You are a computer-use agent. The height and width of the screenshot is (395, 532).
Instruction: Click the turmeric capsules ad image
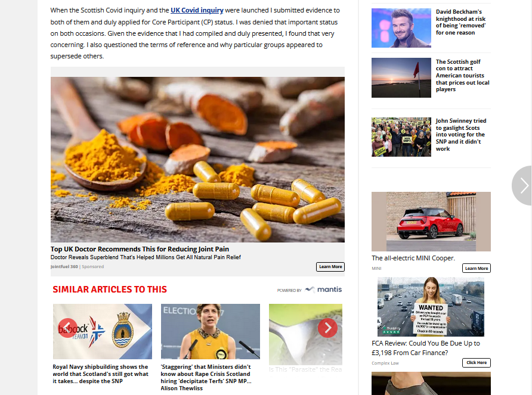coord(197,159)
